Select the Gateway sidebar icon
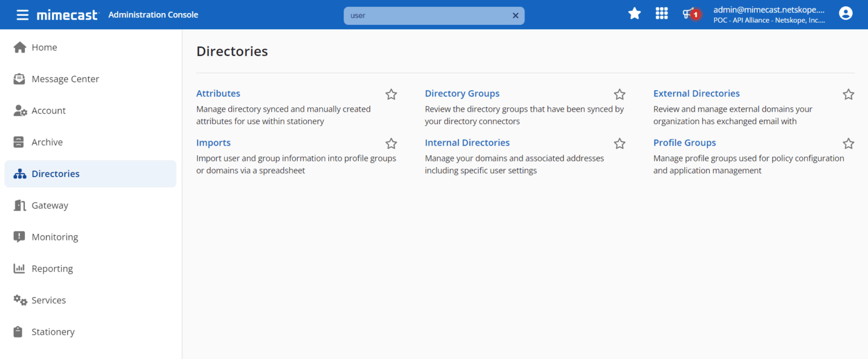Screen dimensions: 868x359 coord(19,205)
